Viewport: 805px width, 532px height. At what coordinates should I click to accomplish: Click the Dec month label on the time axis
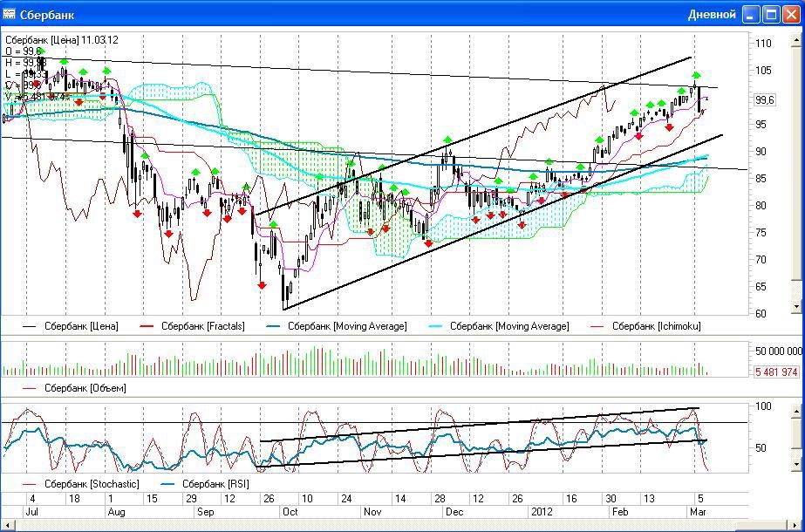click(454, 512)
